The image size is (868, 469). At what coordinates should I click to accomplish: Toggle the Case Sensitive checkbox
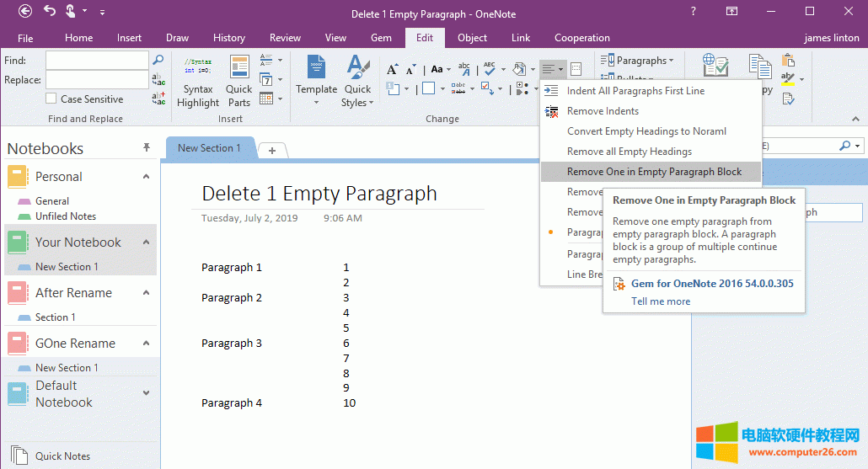tap(51, 99)
